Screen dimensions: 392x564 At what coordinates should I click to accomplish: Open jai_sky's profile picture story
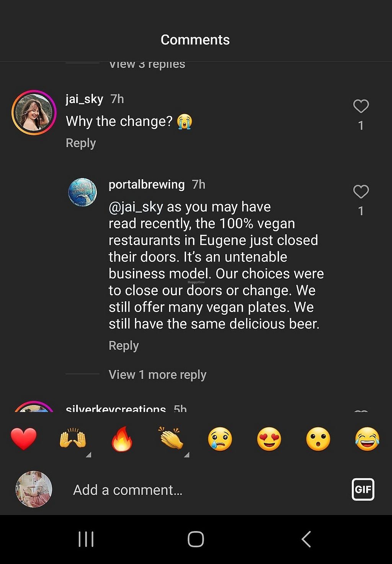click(34, 113)
